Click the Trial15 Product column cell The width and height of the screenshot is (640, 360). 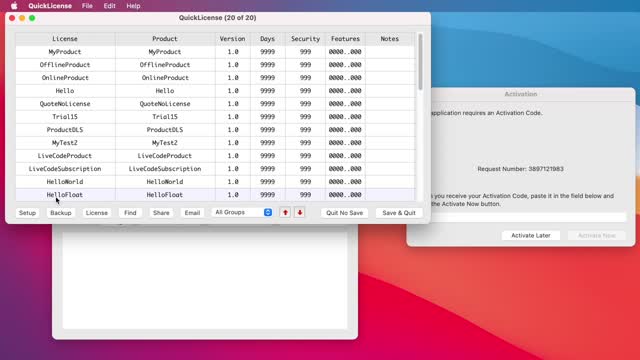tap(165, 117)
